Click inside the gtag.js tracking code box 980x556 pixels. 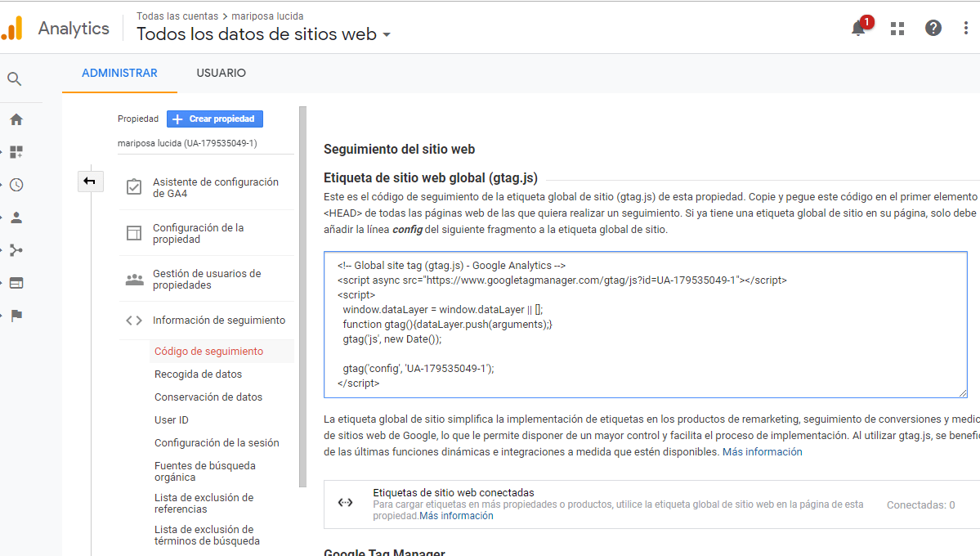[646, 325]
